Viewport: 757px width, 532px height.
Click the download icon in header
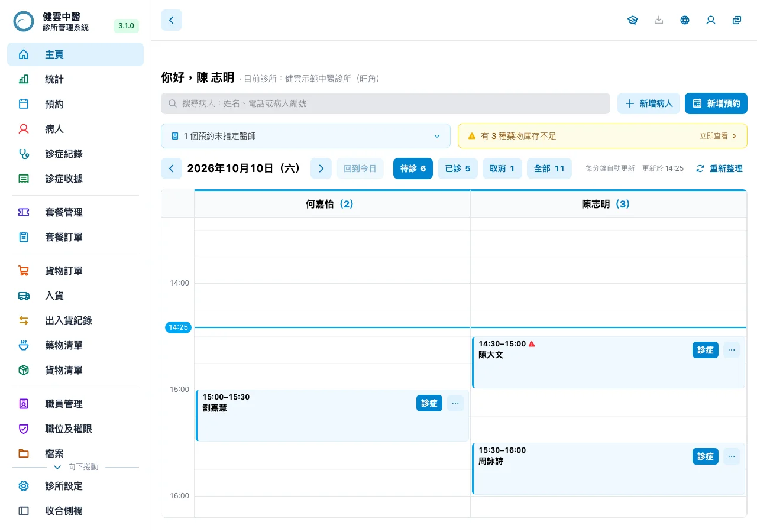[x=659, y=20]
